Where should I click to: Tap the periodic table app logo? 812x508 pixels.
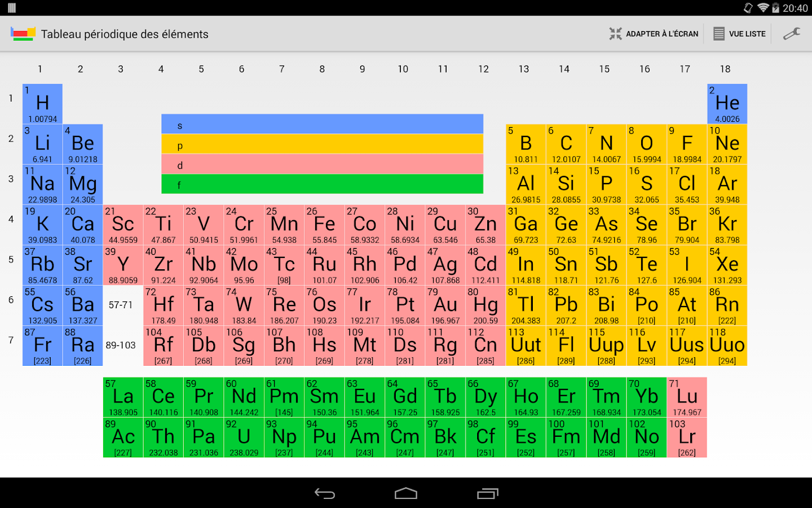pos(22,33)
